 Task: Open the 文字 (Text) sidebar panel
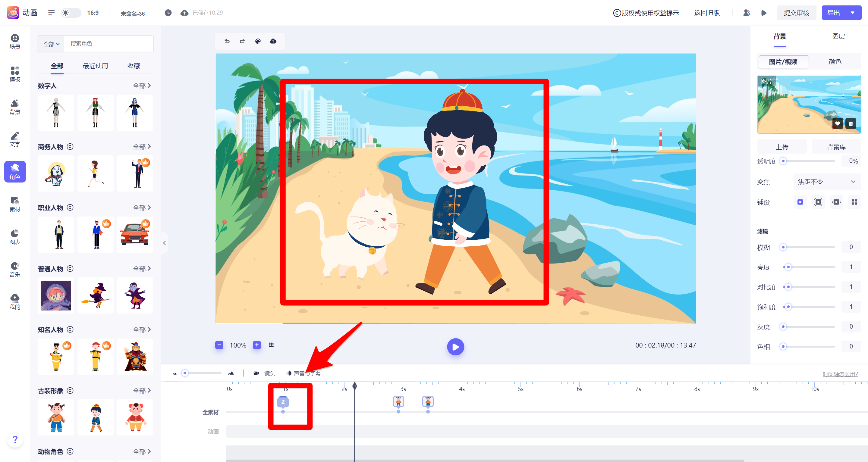pos(15,139)
